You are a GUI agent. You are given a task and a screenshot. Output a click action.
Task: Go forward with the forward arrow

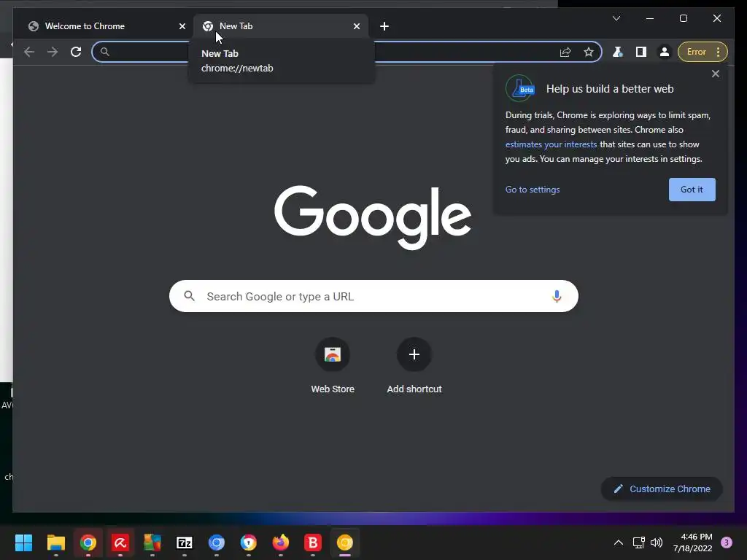53,52
